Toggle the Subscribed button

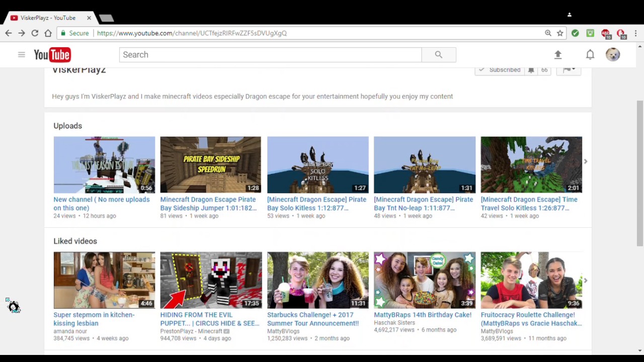(x=500, y=70)
